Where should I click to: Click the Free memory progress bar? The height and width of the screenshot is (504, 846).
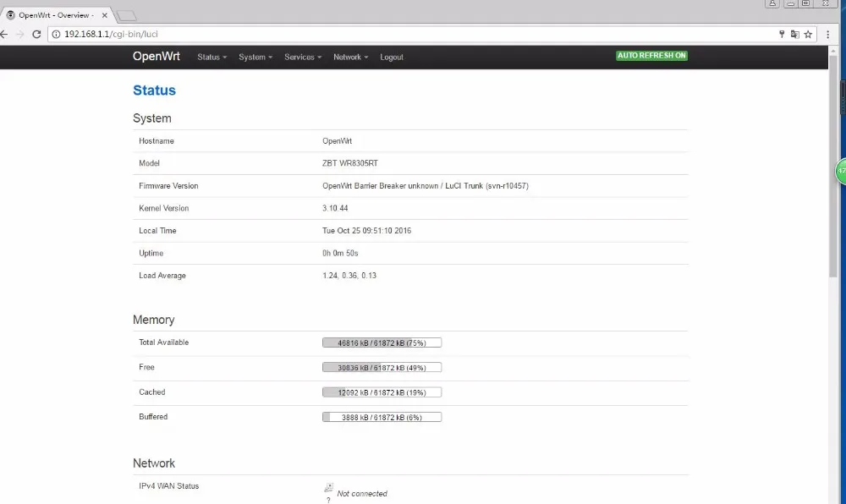[382, 368]
